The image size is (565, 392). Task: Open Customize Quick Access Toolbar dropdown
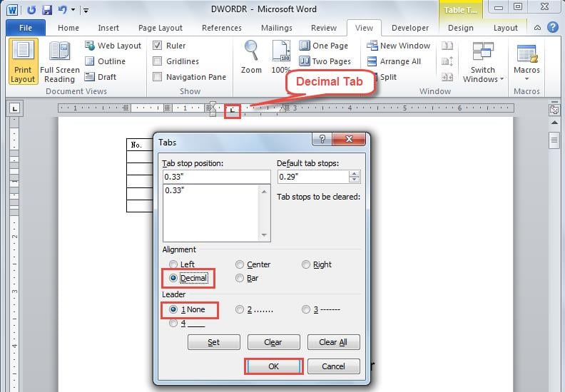tap(86, 11)
